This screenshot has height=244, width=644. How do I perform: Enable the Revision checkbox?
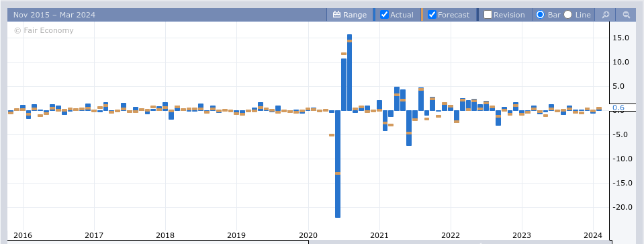click(x=488, y=15)
